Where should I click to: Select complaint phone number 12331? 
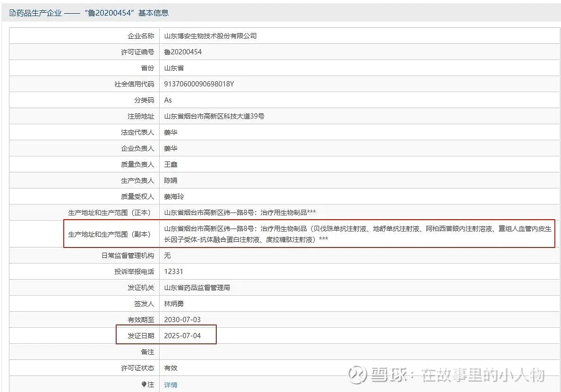coord(173,272)
